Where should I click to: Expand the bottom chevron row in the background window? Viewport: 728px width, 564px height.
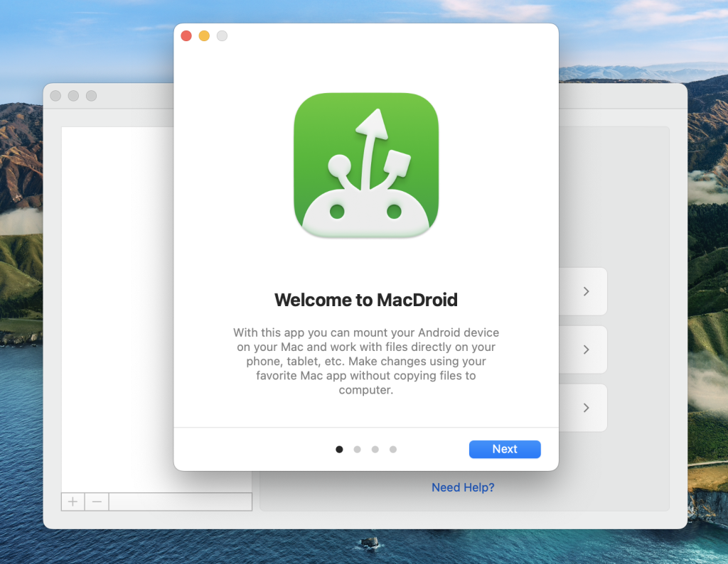pyautogui.click(x=586, y=408)
